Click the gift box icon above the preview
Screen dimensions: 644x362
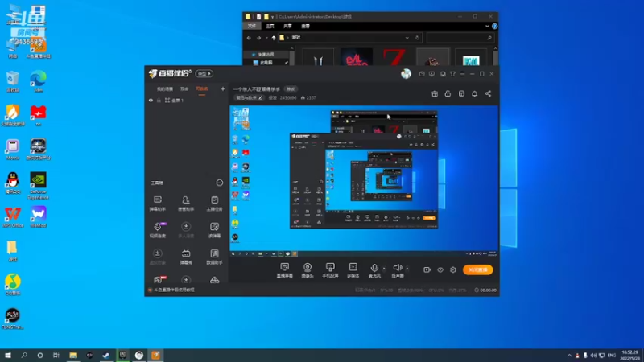(435, 93)
